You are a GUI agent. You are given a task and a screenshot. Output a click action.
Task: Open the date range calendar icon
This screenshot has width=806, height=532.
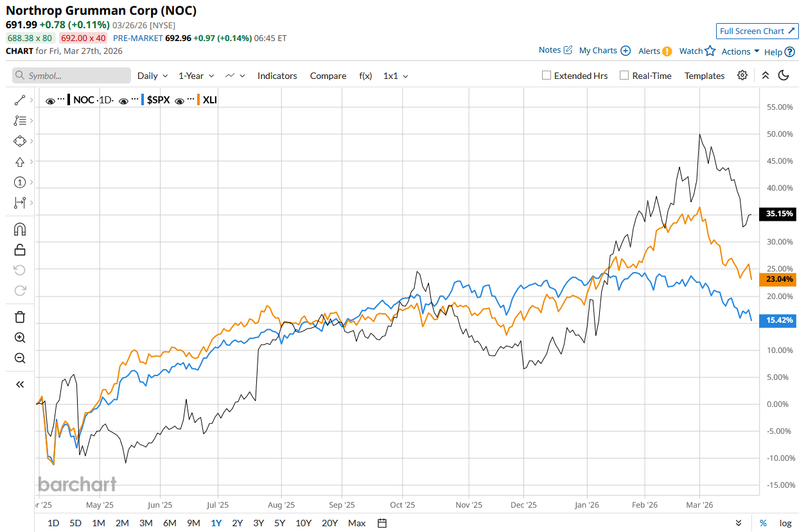(x=382, y=523)
